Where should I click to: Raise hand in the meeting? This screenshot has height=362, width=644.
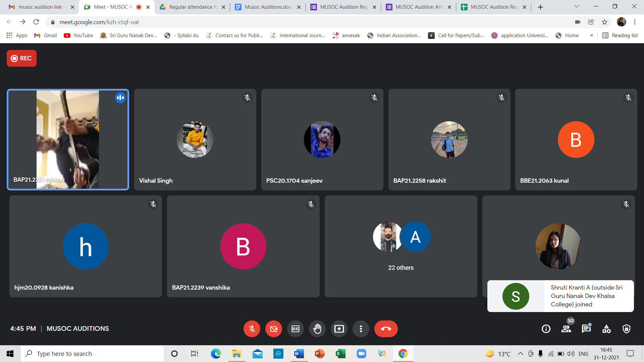[x=317, y=329]
